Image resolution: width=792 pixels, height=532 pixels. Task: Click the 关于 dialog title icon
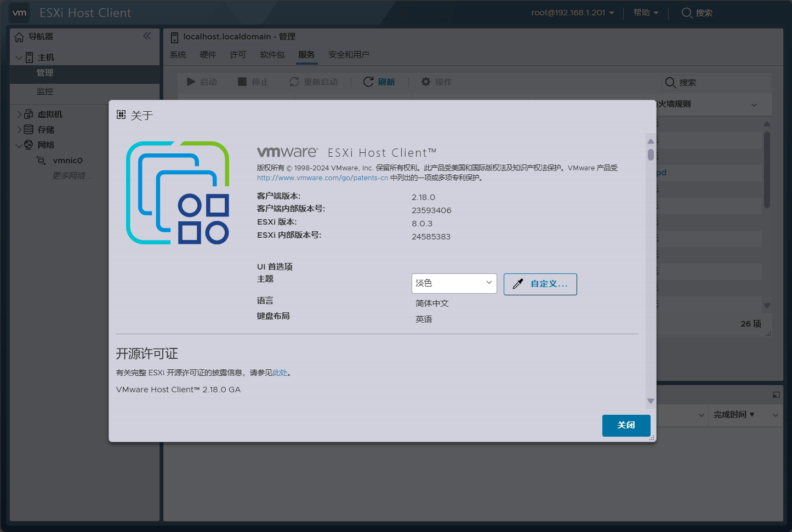point(121,115)
